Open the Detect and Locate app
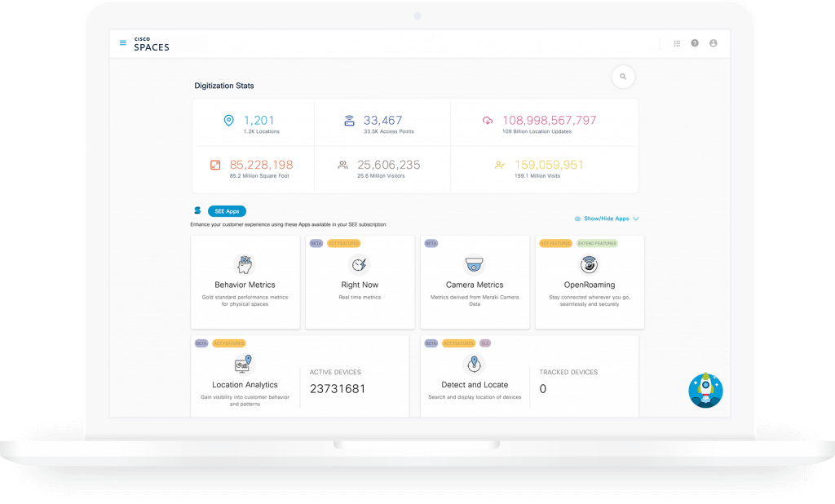Viewport: 835px width, 504px height. (x=474, y=384)
